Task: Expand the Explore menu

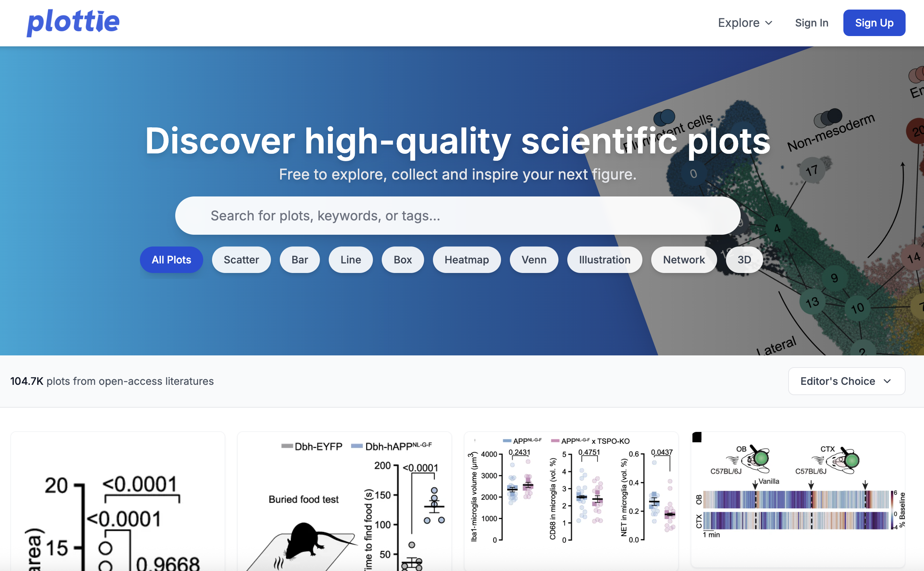Action: point(745,23)
